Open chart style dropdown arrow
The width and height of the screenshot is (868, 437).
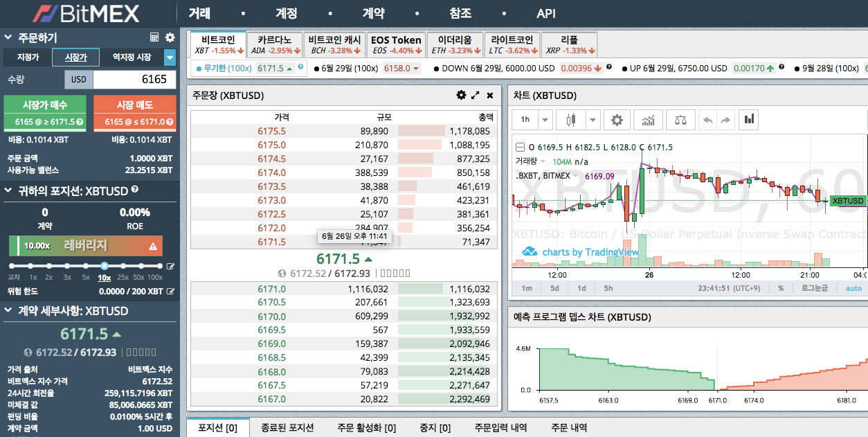(x=593, y=120)
